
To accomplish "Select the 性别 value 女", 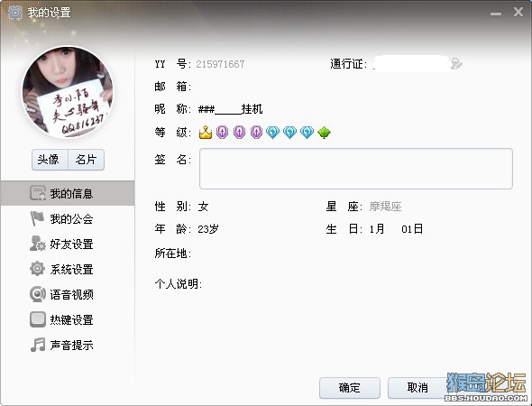I will pyautogui.click(x=203, y=207).
